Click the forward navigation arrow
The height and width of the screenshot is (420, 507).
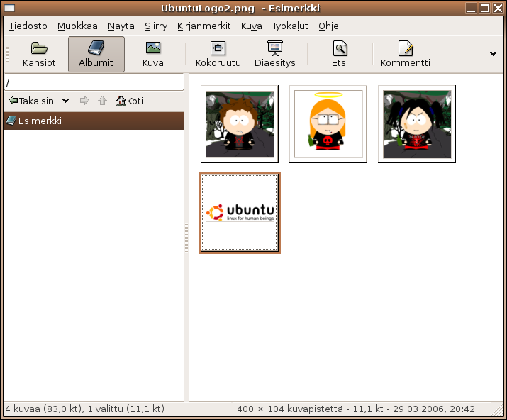click(x=84, y=101)
